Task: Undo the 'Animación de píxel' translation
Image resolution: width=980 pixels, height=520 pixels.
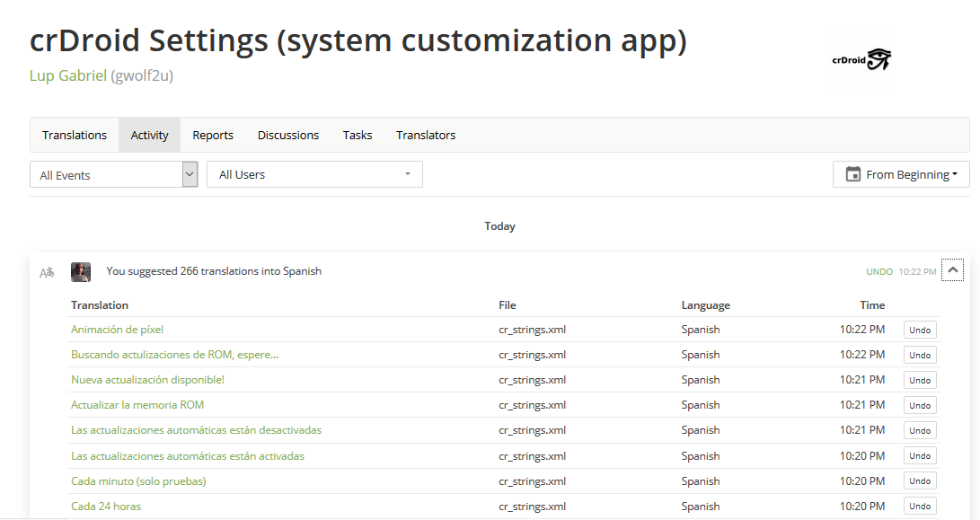Action: (x=920, y=330)
